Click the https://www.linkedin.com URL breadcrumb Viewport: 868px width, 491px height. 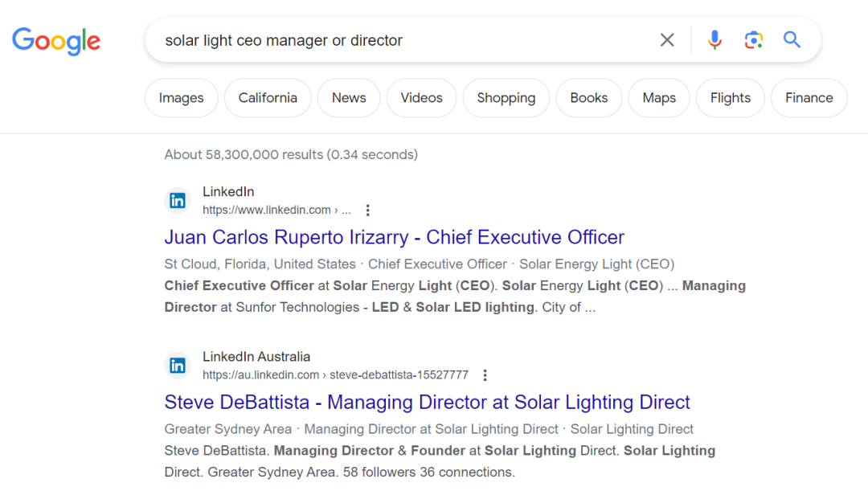tap(276, 211)
